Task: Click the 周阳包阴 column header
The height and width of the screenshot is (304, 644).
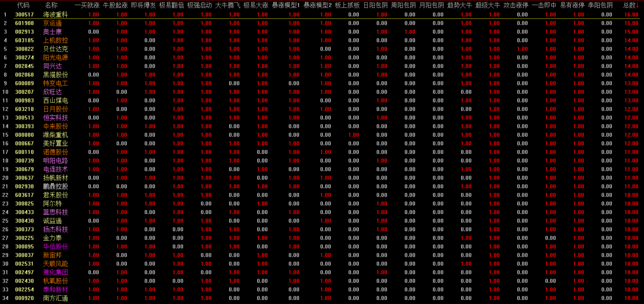Action: (x=403, y=5)
